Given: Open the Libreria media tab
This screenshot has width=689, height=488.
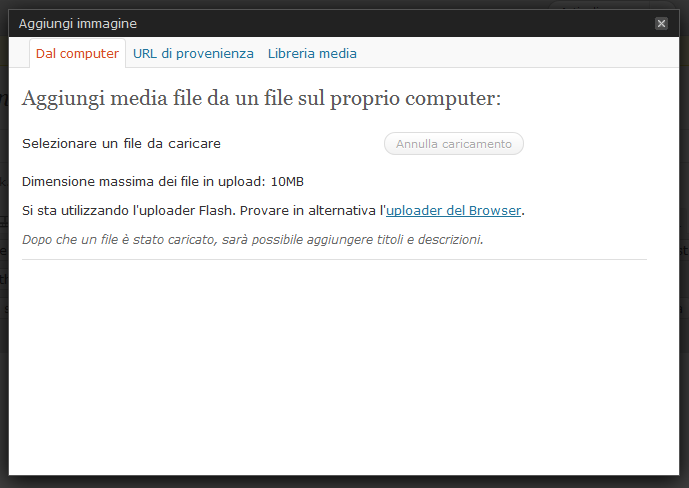Looking at the screenshot, I should tap(312, 53).
